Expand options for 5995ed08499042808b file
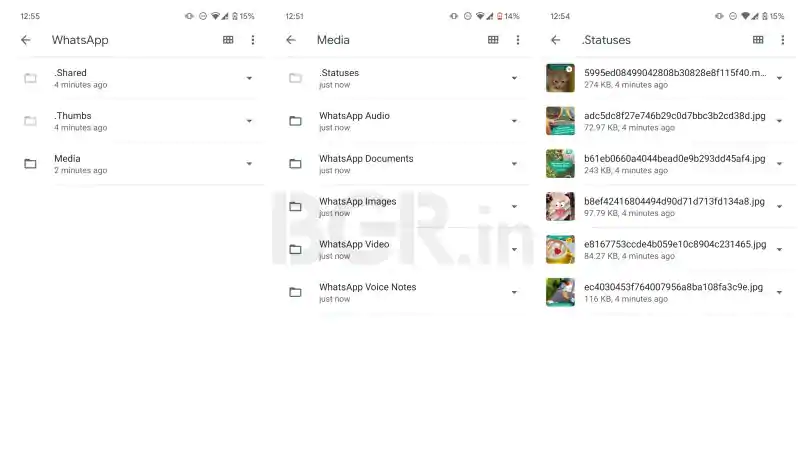The image size is (805, 456). pyautogui.click(x=779, y=78)
